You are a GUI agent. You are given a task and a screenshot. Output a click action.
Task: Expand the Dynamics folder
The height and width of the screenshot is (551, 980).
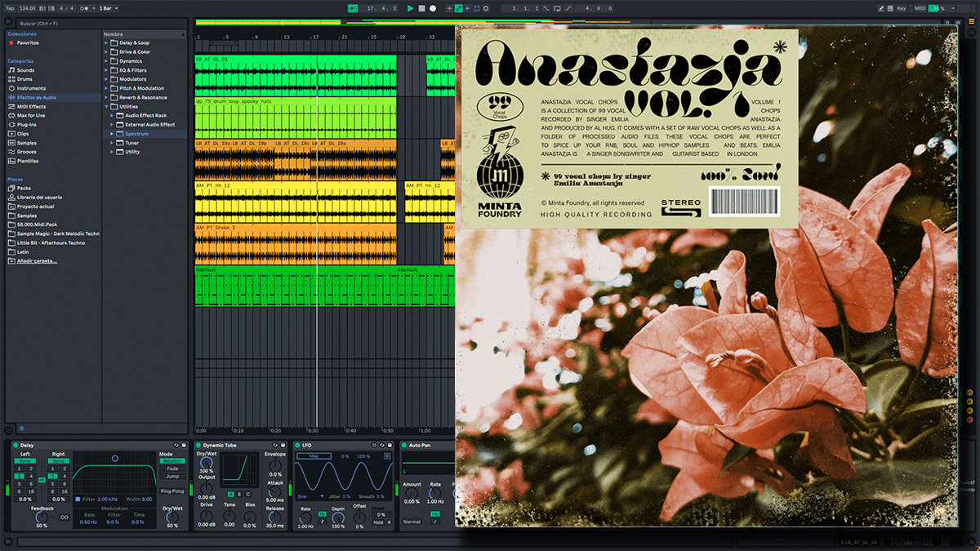tap(106, 61)
